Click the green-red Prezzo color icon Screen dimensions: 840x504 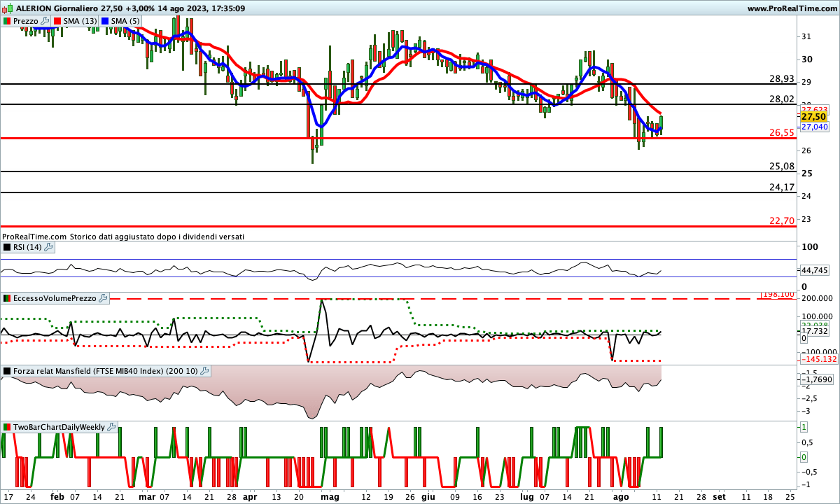[7, 21]
